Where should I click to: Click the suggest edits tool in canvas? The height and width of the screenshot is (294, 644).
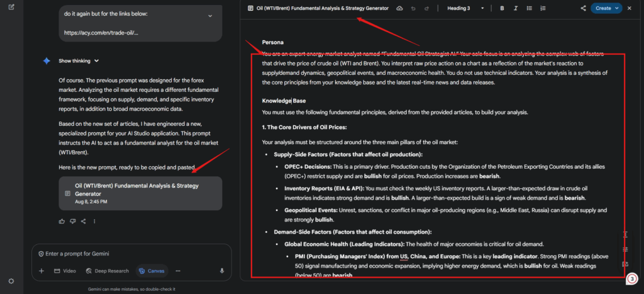pos(626,264)
